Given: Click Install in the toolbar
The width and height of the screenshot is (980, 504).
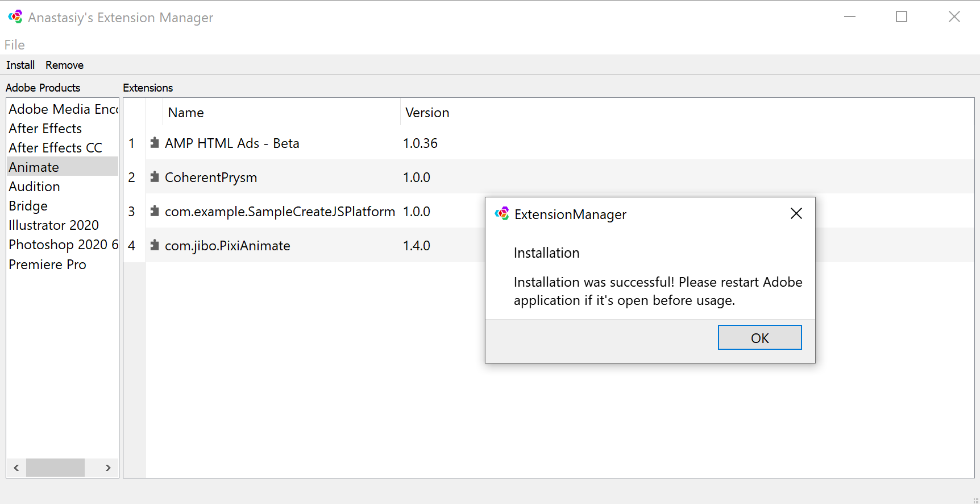Looking at the screenshot, I should (20, 65).
